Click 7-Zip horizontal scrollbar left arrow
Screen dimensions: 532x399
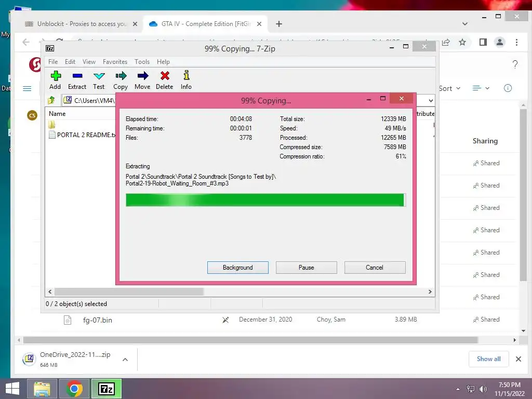click(x=50, y=292)
